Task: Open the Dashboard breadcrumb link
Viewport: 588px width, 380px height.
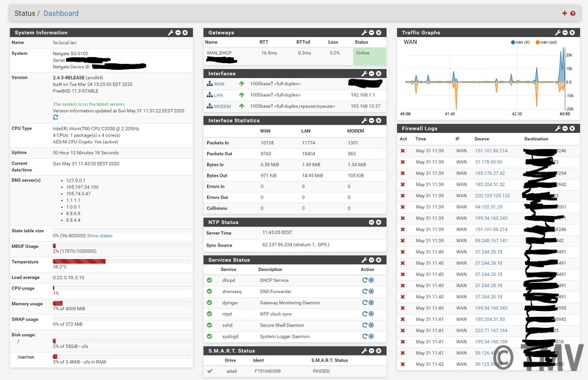Action: tap(61, 13)
